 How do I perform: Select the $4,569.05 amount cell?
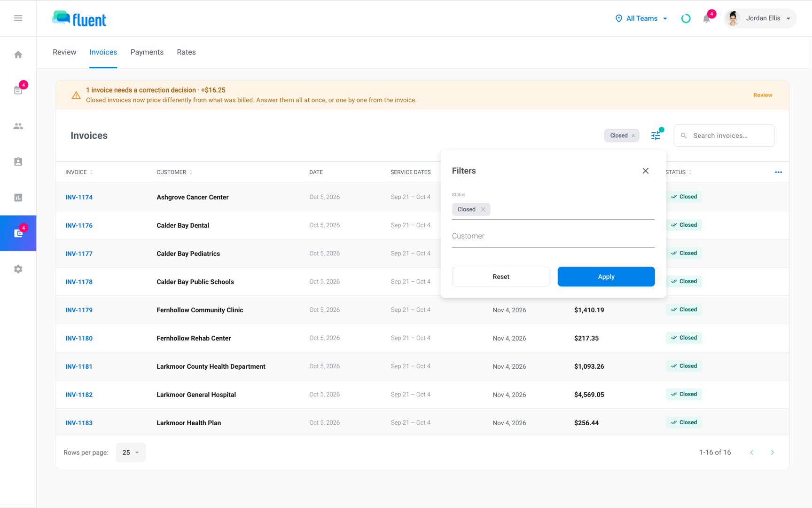click(x=589, y=395)
